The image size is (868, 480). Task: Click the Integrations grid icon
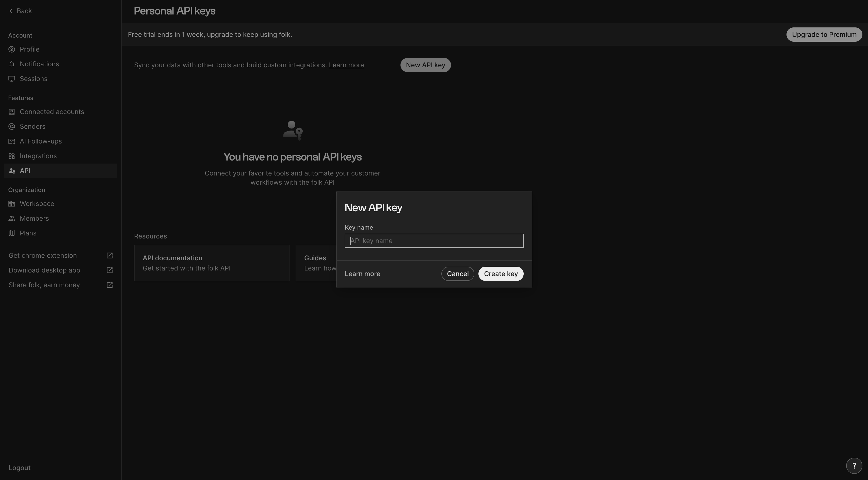12,156
